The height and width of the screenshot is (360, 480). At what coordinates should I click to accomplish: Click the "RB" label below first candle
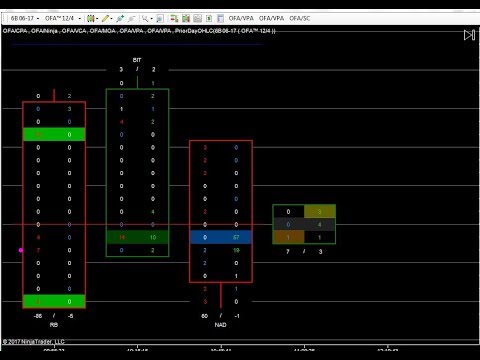[54, 325]
